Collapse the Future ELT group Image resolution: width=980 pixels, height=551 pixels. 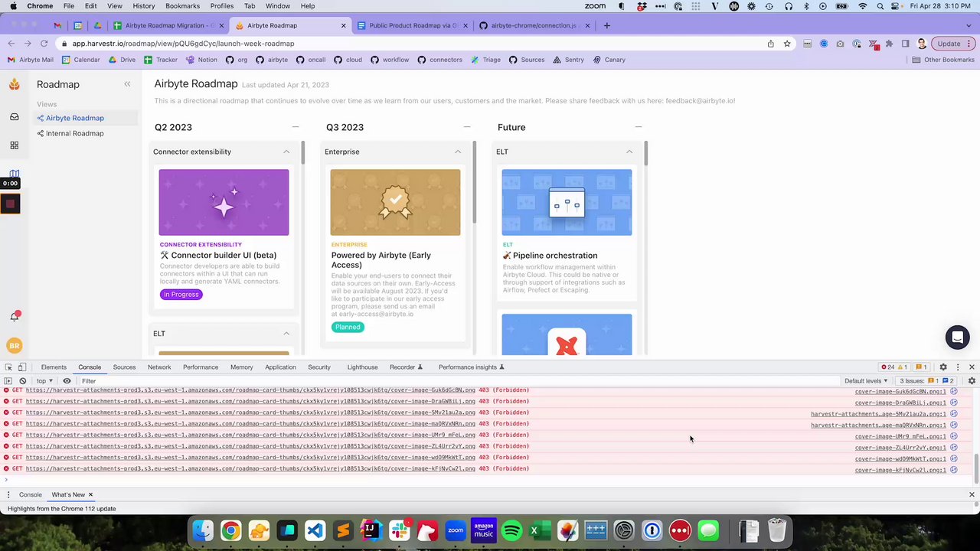[x=629, y=152]
